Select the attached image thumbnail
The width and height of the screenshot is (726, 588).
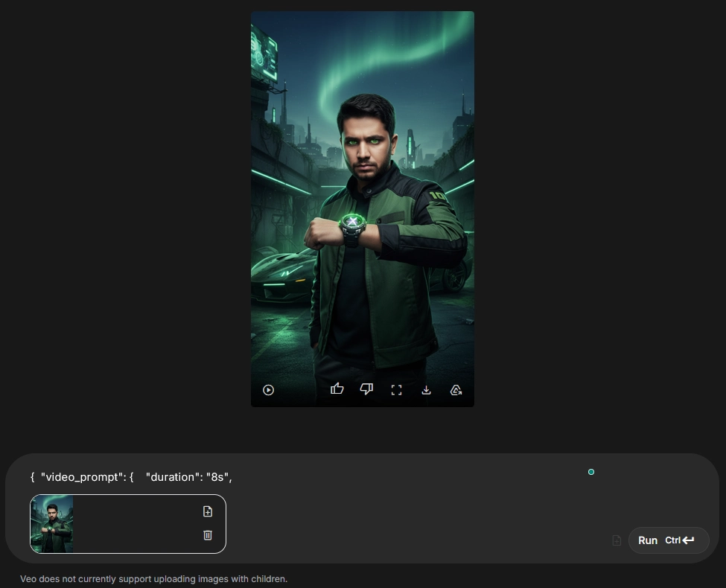(52, 524)
